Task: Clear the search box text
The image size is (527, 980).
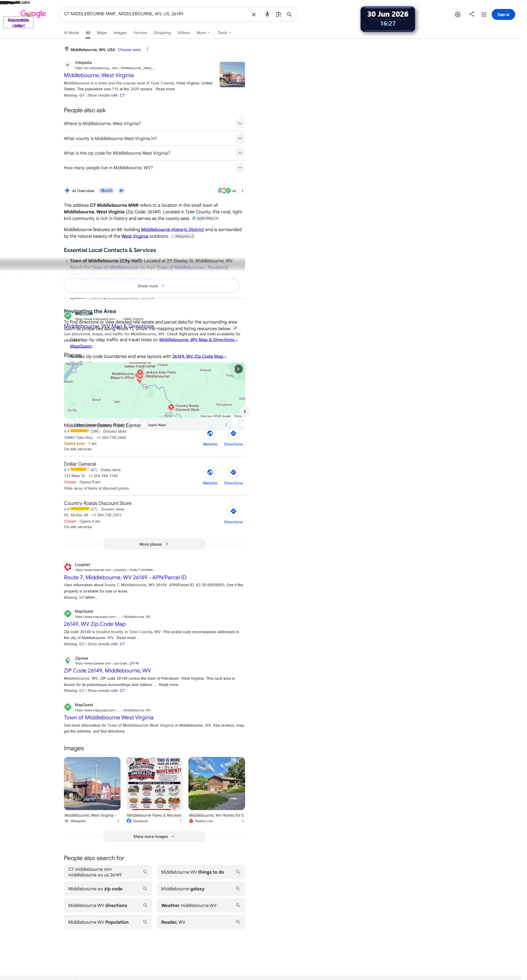Action: 254,15
